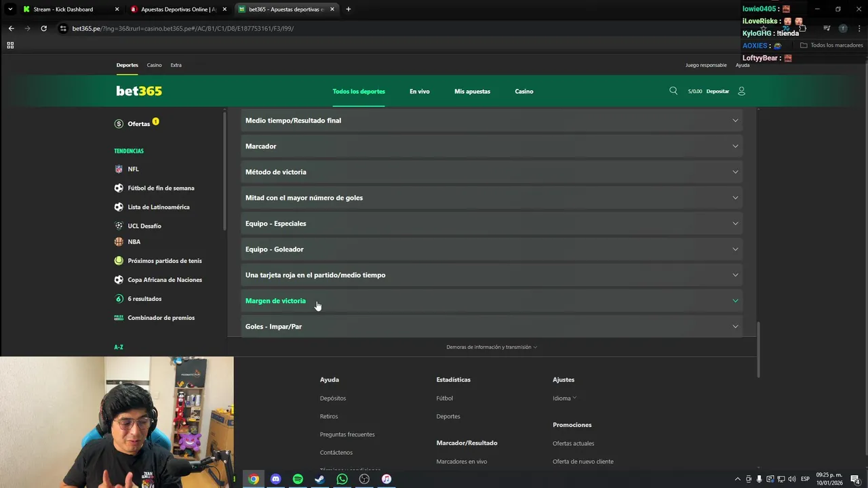Expand Goles - Impar/Par chevron
The width and height of the screenshot is (868, 488).
[735, 327]
